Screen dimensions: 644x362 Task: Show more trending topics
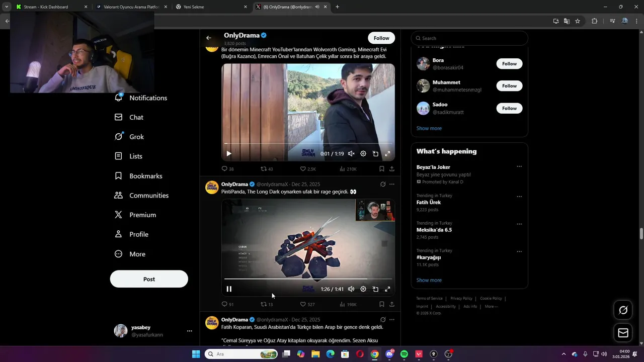429,280
